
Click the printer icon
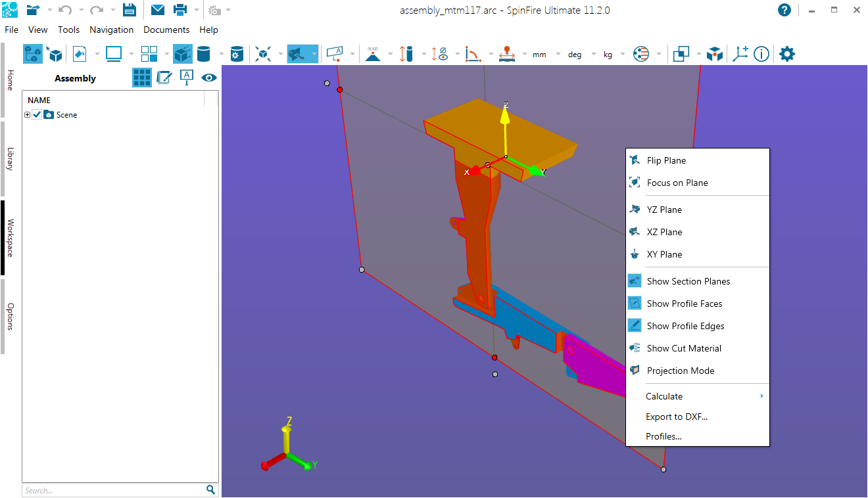click(180, 10)
